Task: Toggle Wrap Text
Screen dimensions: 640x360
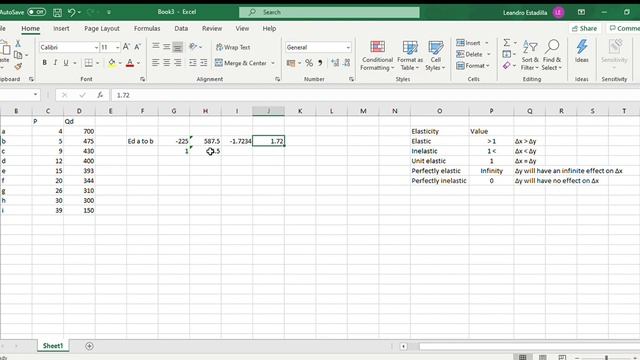Action: click(233, 47)
